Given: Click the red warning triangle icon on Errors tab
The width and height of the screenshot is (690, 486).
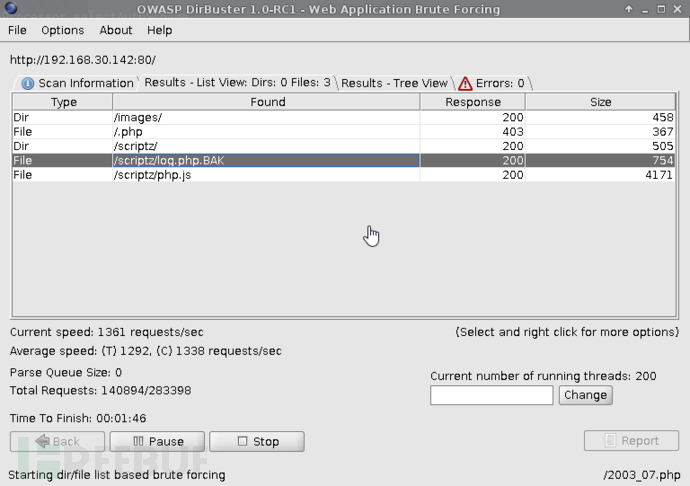Looking at the screenshot, I should coord(465,83).
